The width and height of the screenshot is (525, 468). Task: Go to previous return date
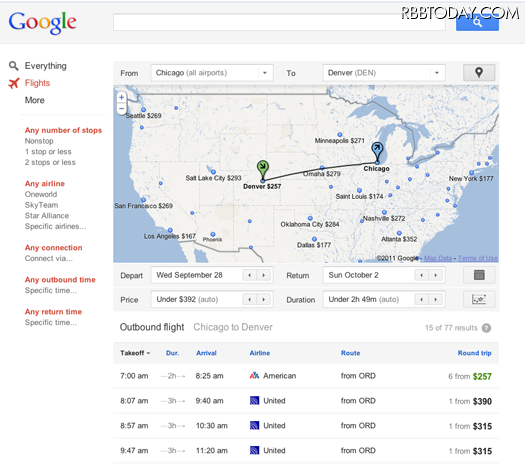422,275
